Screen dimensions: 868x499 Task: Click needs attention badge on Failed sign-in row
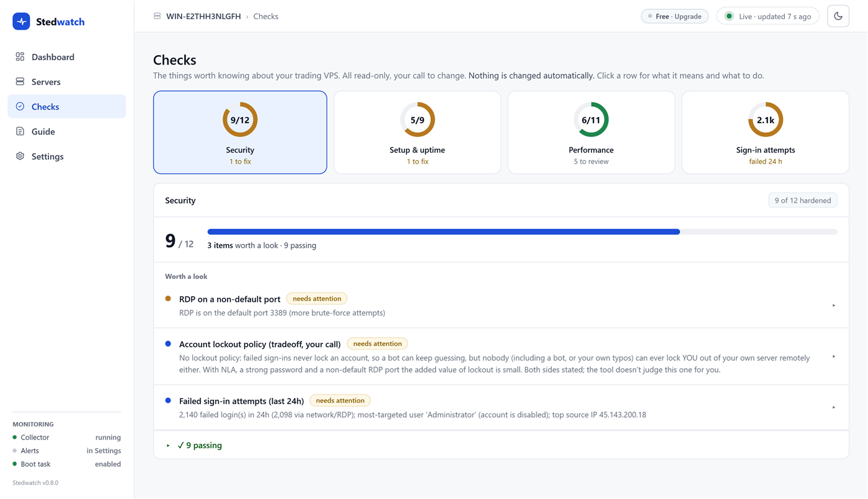[340, 400]
